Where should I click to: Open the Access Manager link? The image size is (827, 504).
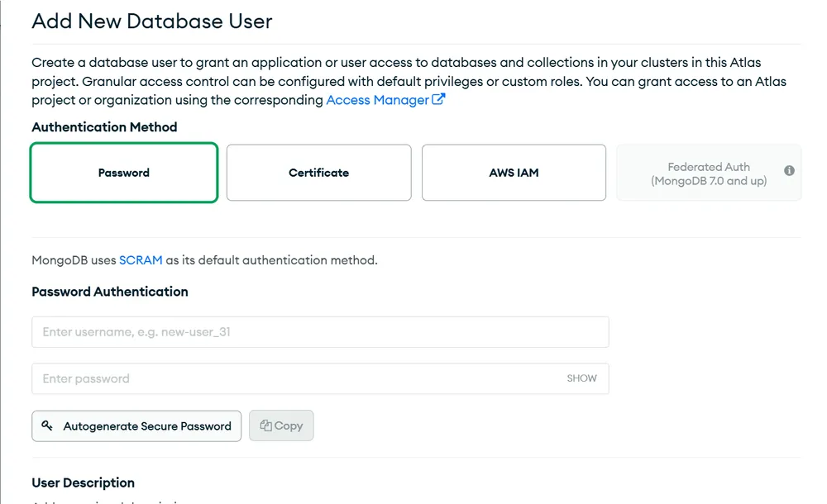pos(377,100)
